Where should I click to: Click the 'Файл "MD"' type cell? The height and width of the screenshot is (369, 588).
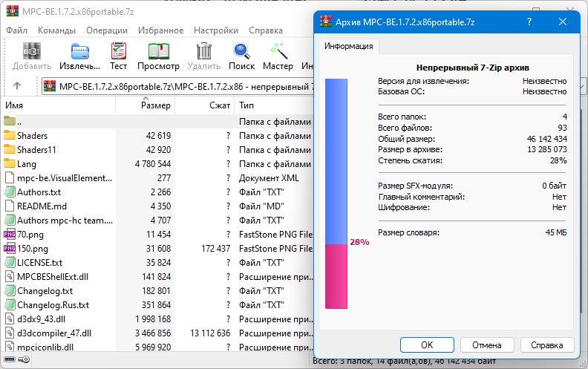pos(261,206)
